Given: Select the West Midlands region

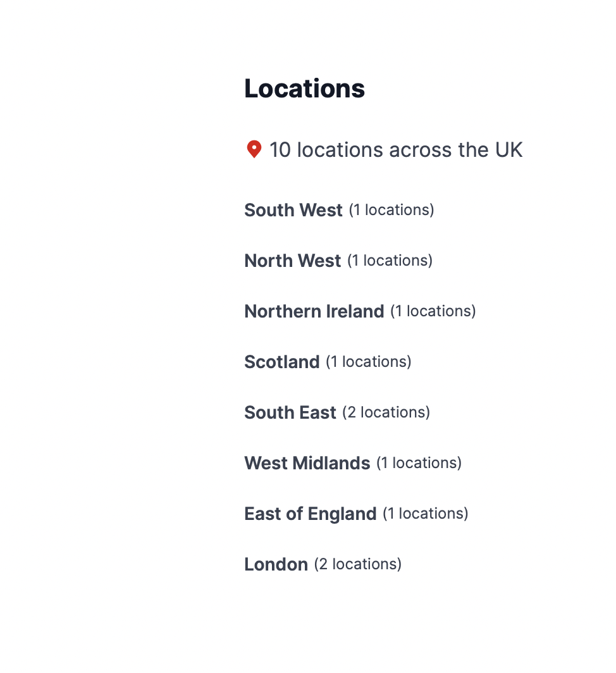Looking at the screenshot, I should pyautogui.click(x=307, y=463).
